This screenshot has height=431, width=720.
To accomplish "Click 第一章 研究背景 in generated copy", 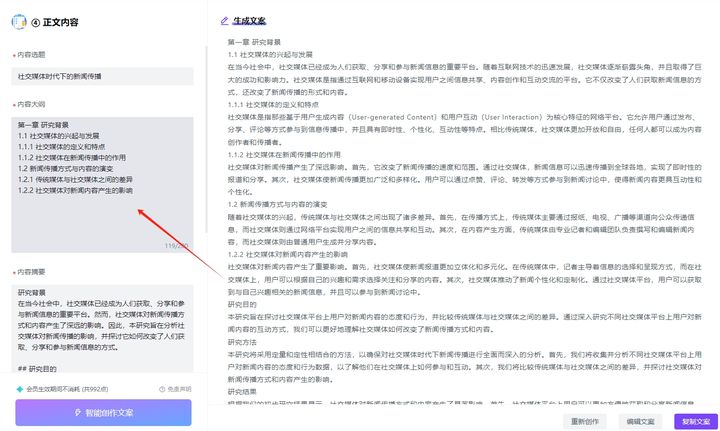I will [254, 42].
